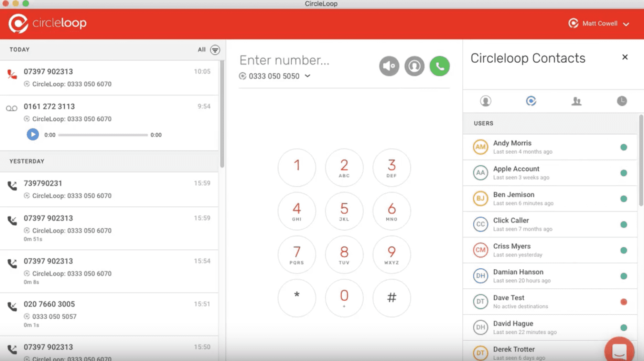Expand the outgoing number 0333 050 5050 dropdown

(x=308, y=76)
